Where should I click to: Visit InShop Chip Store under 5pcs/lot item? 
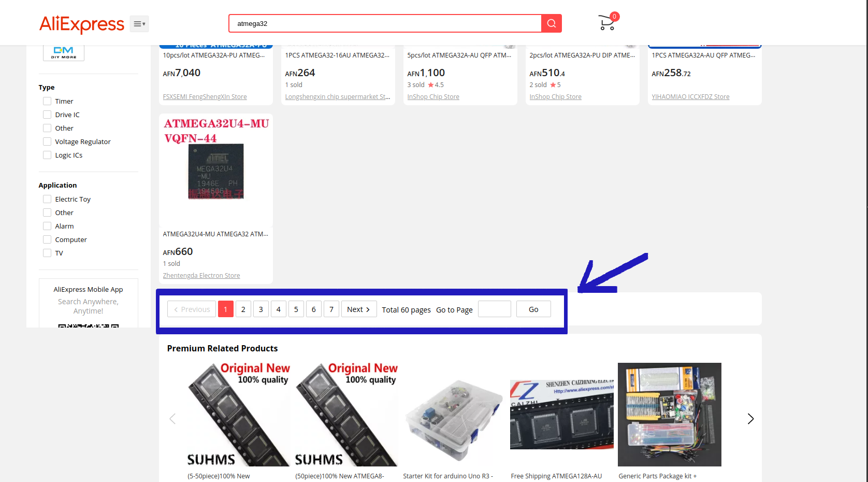(x=433, y=97)
